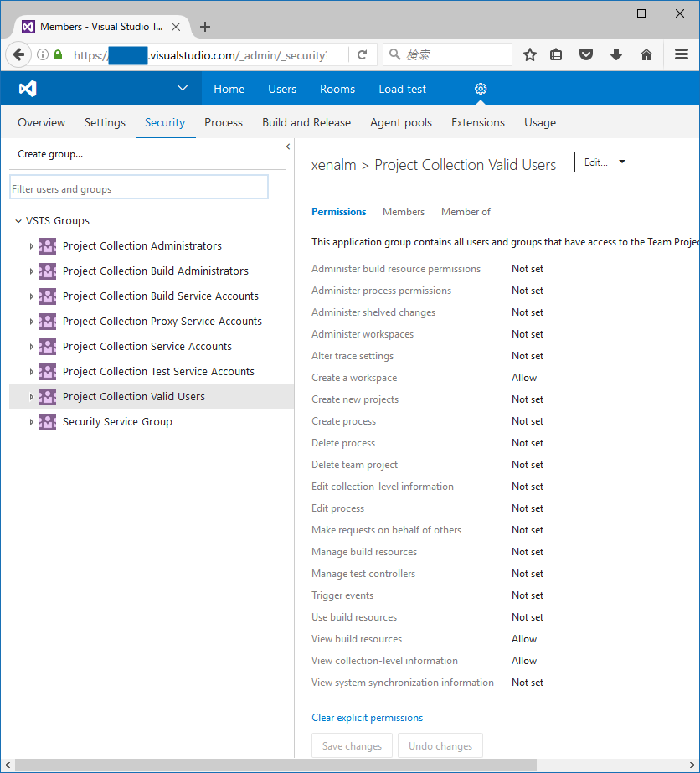Image resolution: width=700 pixels, height=773 pixels.
Task: Go to the Build and Release tab
Action: point(306,122)
